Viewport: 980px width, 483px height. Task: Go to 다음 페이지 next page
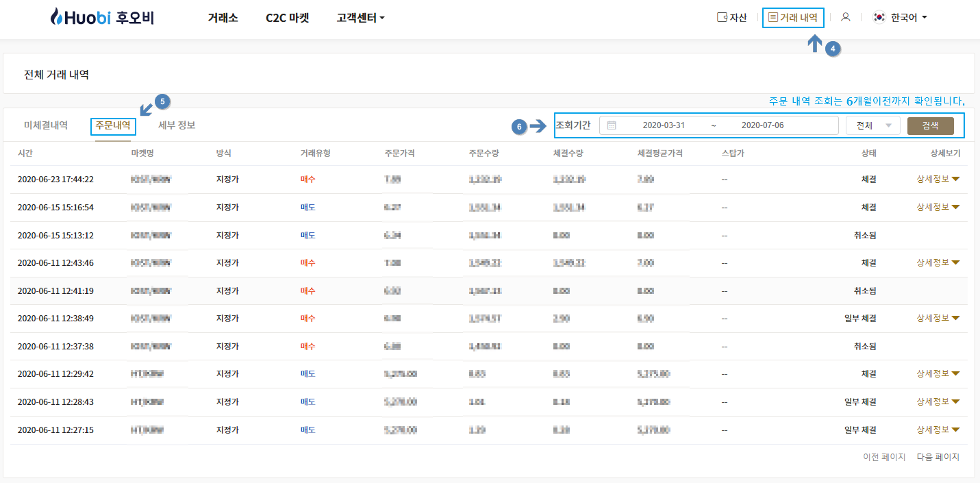(938, 457)
